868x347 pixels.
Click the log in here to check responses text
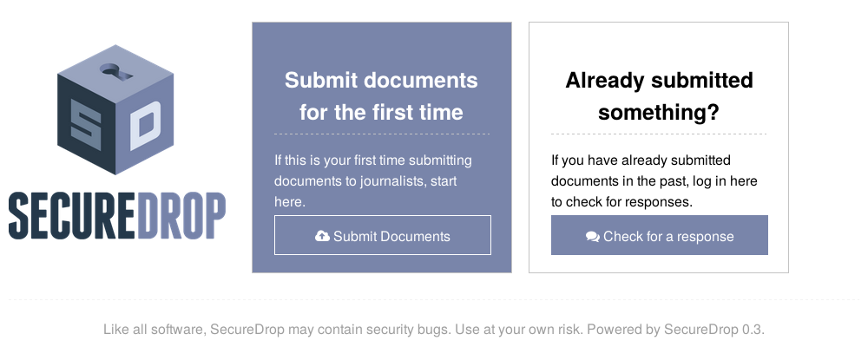tap(654, 181)
